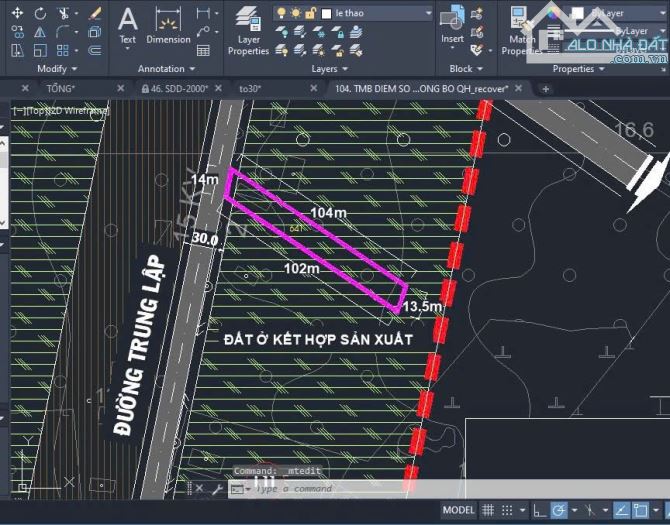
Task: Toggle polar tracking in status bar
Action: 560,510
